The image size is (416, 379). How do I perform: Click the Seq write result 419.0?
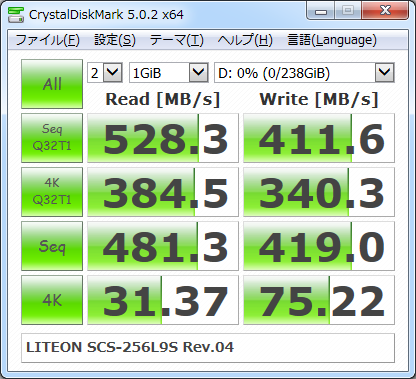point(319,246)
